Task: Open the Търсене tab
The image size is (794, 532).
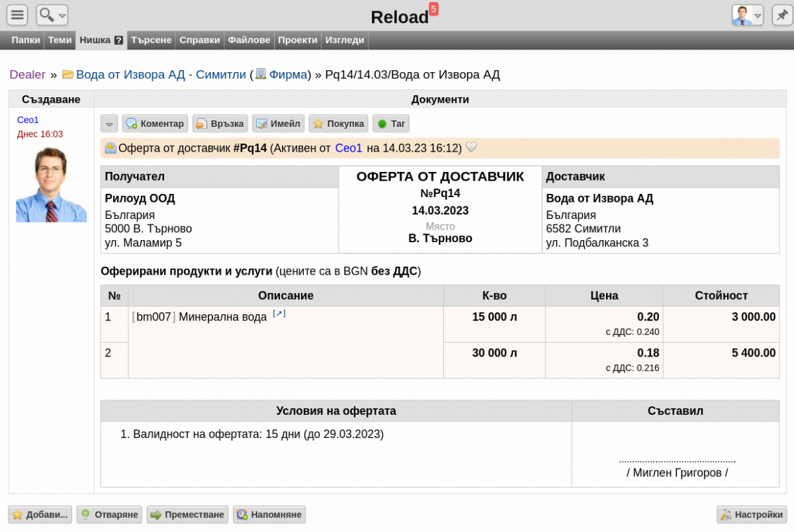Action: (152, 40)
